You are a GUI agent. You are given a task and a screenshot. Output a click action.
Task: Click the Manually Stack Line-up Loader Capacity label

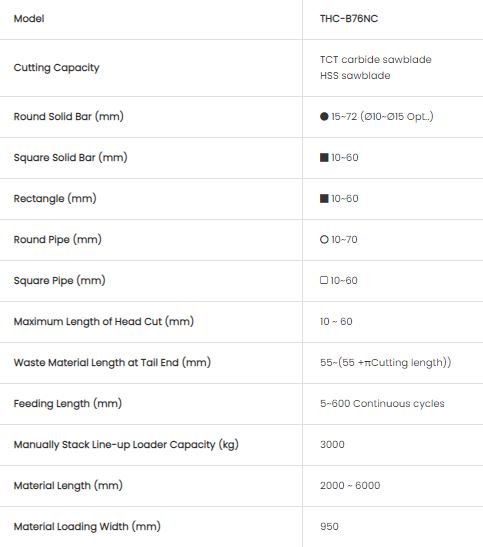coord(126,444)
